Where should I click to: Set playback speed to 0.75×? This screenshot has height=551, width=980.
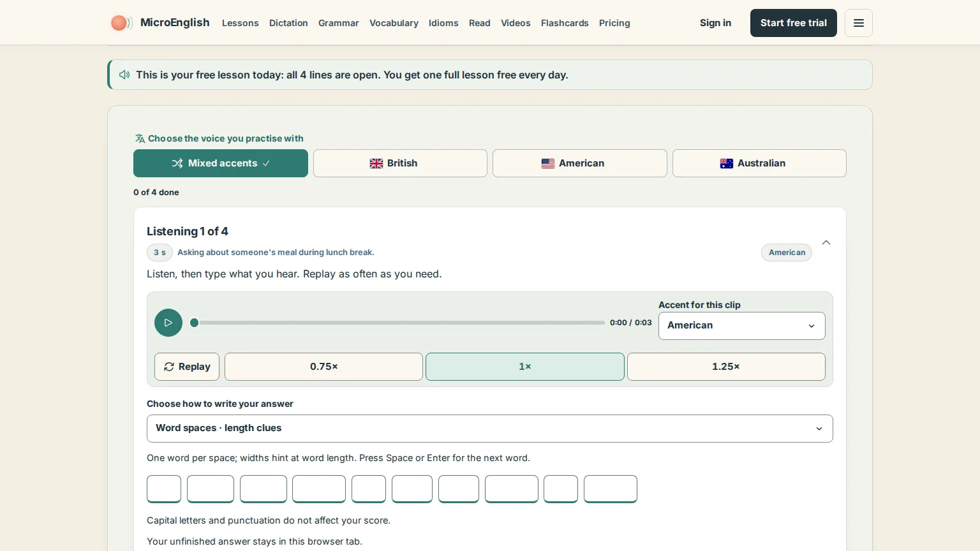[323, 367]
